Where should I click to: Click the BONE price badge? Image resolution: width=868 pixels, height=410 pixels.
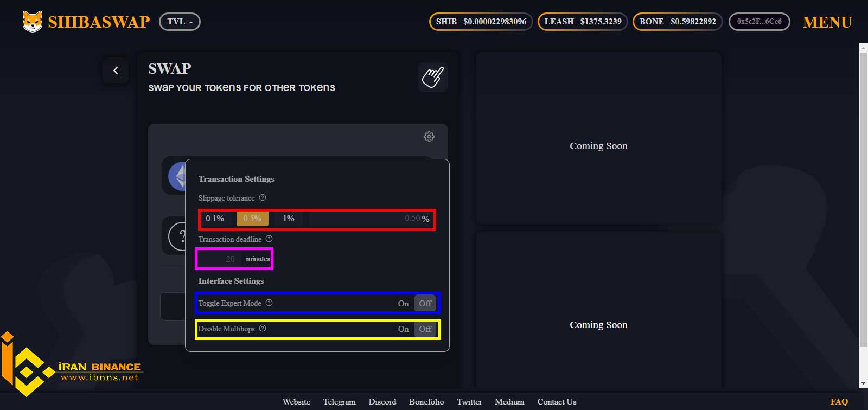tap(678, 22)
